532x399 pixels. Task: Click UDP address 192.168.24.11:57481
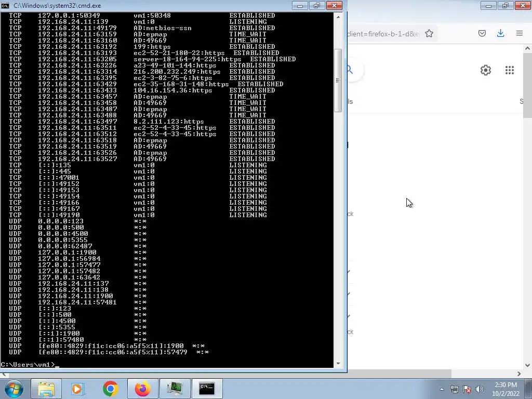77,302
